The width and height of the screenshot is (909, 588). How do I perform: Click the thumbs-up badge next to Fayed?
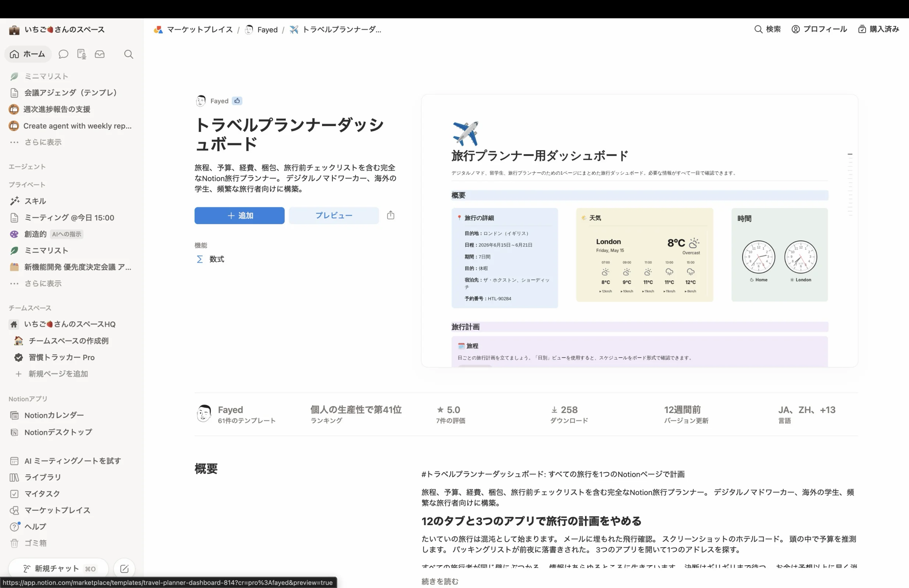(x=237, y=101)
